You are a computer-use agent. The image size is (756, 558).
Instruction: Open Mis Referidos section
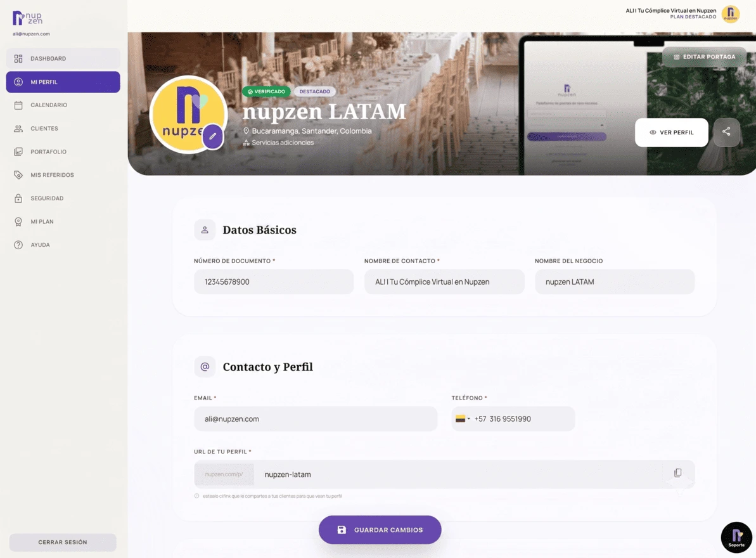[x=63, y=175]
